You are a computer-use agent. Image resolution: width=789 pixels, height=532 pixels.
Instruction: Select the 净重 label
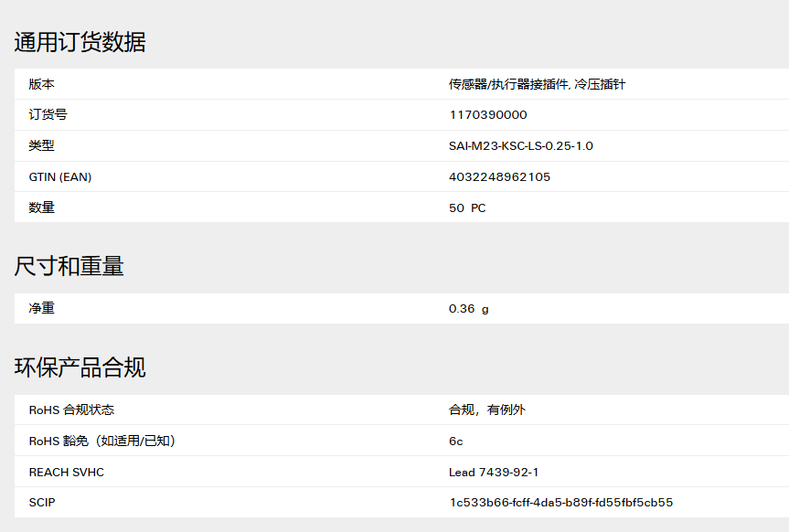(x=42, y=308)
